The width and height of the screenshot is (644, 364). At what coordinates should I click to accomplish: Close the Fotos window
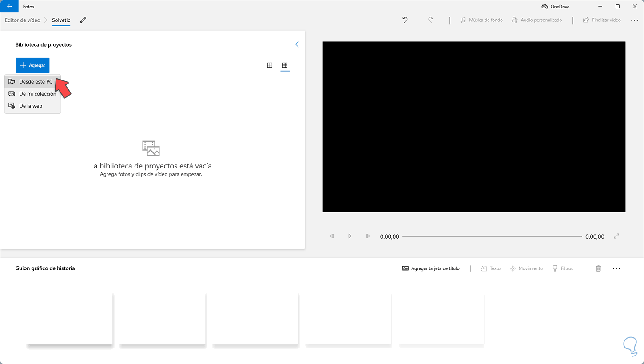point(634,7)
